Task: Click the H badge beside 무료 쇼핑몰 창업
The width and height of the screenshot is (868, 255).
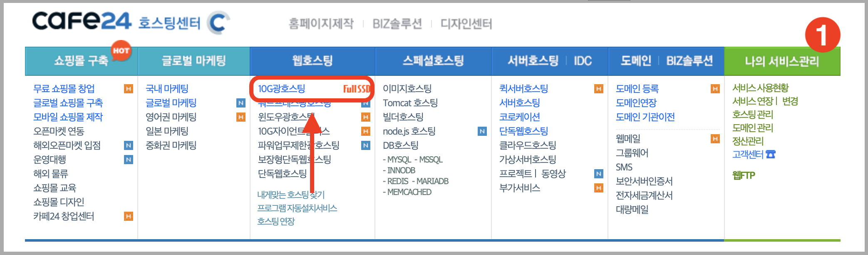Action: 129,89
